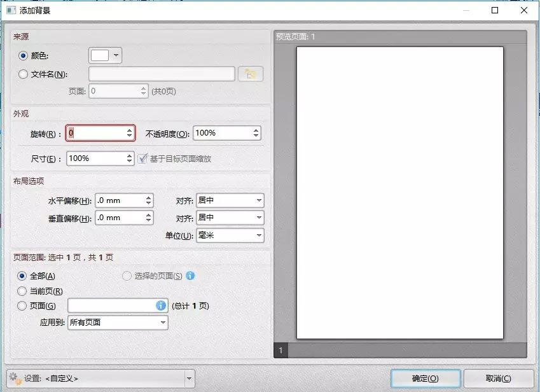Select the 当前页 radio option
Image resolution: width=540 pixels, height=392 pixels.
coord(22,291)
